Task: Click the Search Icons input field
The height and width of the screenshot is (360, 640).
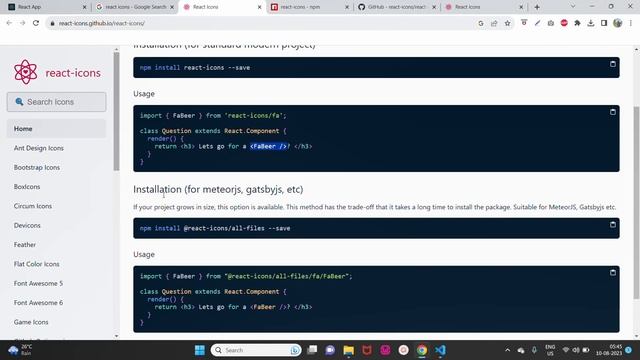Action: (x=56, y=102)
